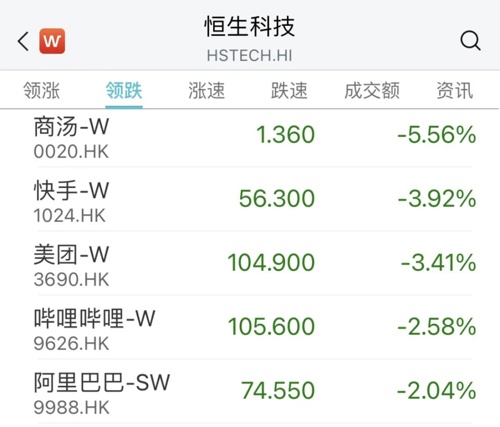Click 美团-W price 104.900
The height and width of the screenshot is (427, 500).
tap(271, 262)
